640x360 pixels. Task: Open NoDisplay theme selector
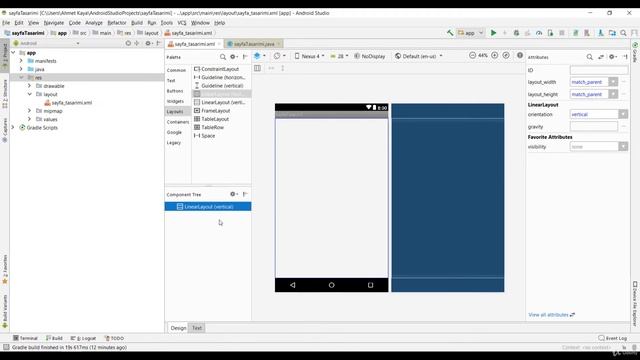tap(370, 56)
